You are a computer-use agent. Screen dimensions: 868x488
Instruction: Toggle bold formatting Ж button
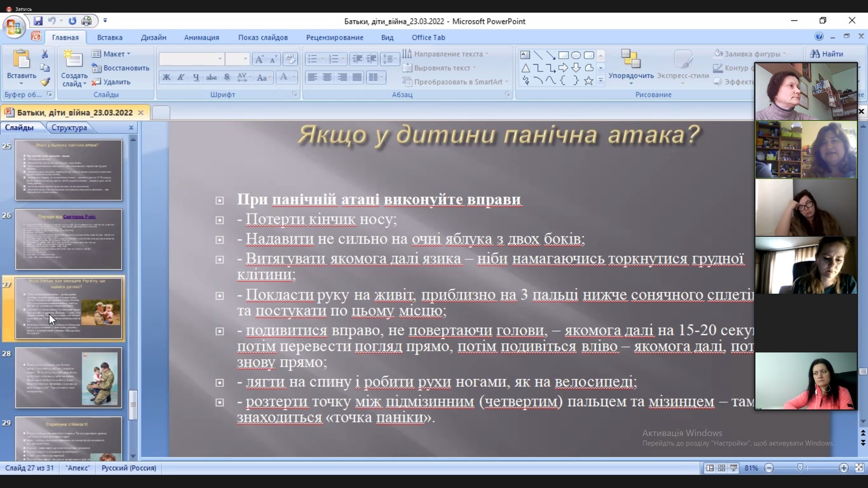click(166, 77)
